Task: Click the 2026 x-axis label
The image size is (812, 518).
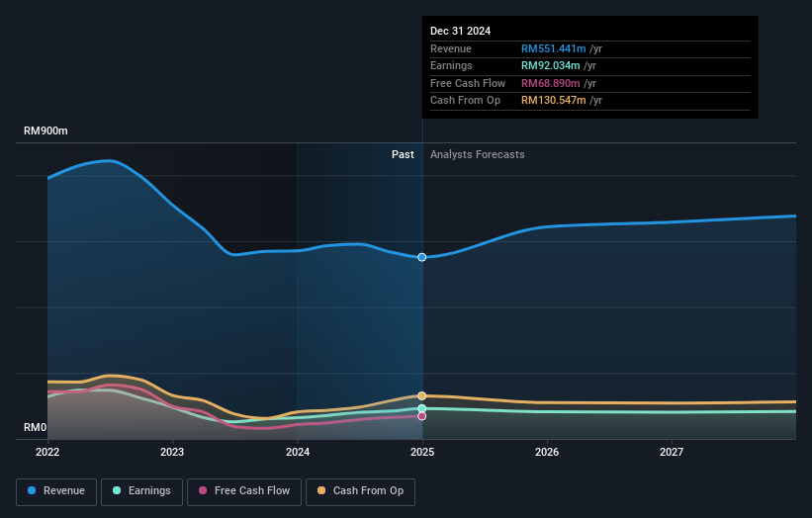Action: [x=547, y=452]
